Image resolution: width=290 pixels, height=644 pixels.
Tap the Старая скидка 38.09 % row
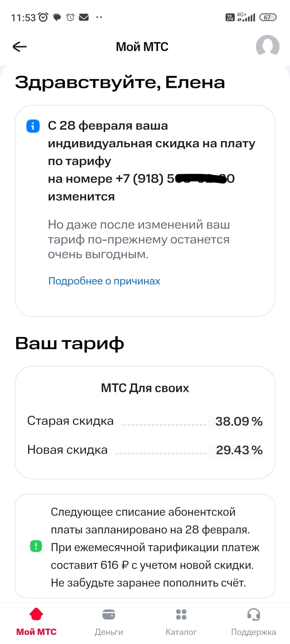(145, 421)
